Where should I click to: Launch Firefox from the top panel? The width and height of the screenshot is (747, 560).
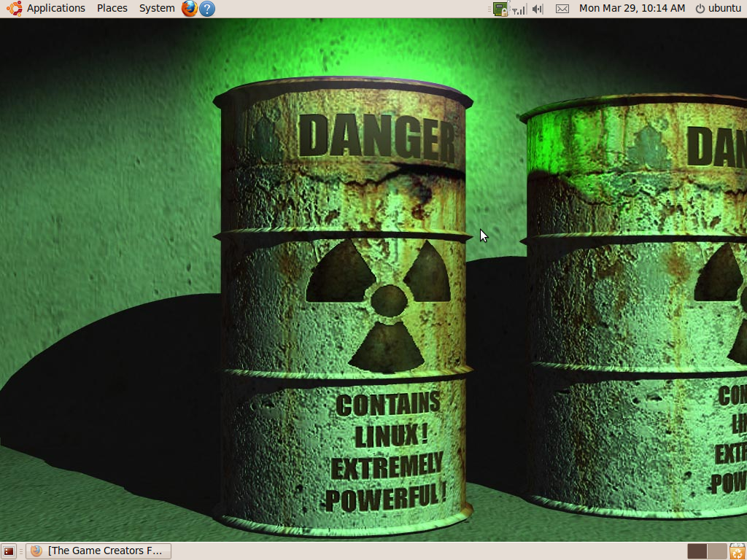(189, 8)
